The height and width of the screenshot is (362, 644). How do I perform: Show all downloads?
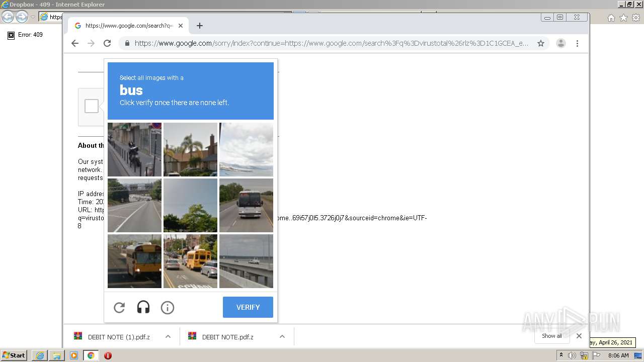point(552,336)
